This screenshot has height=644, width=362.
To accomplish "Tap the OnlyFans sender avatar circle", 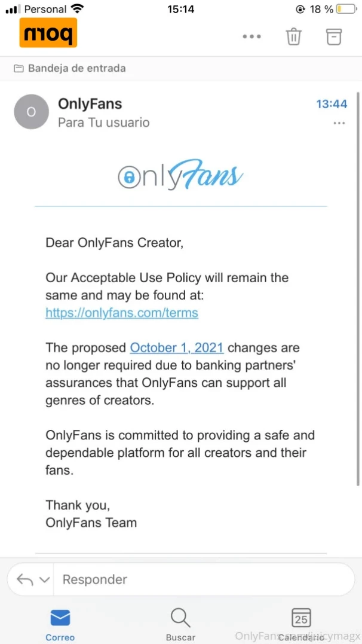I will (x=31, y=112).
